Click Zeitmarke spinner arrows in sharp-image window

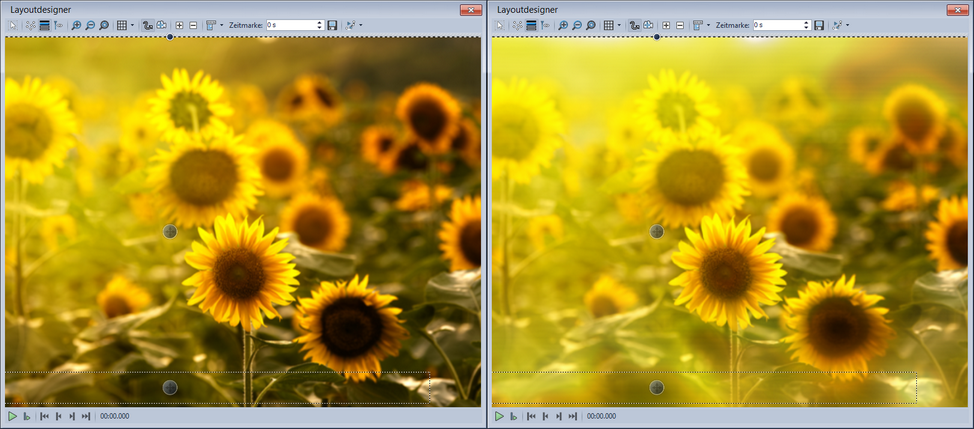click(320, 25)
